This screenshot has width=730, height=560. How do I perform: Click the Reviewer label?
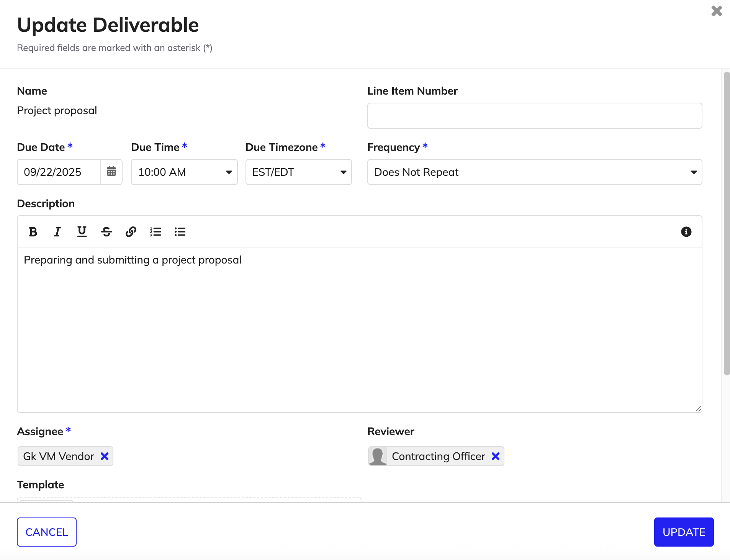391,431
